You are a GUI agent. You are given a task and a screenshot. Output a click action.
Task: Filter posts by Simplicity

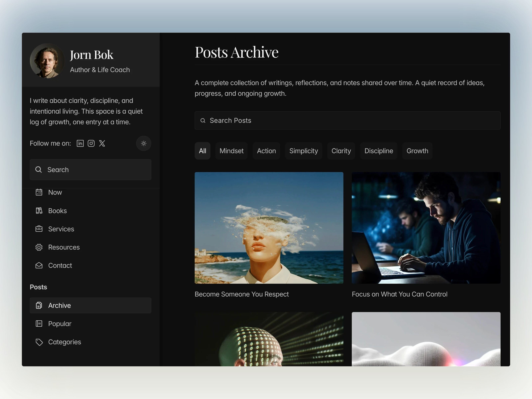[304, 151]
